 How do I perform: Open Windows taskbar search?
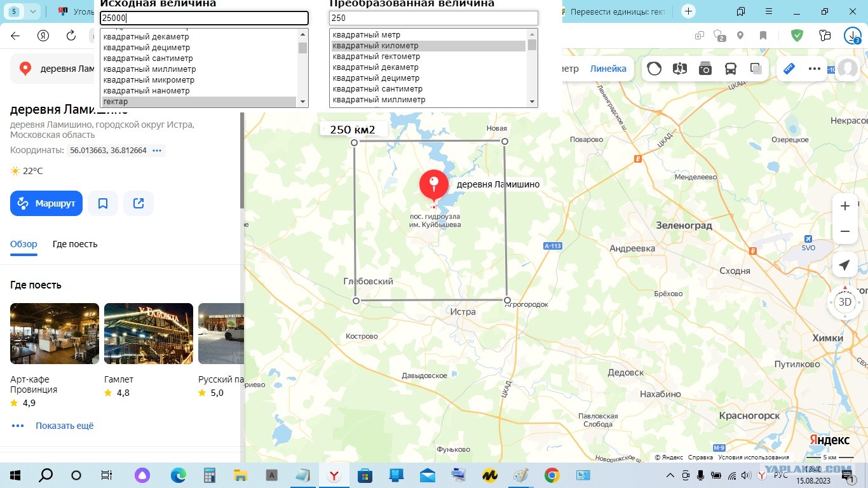pyautogui.click(x=46, y=475)
